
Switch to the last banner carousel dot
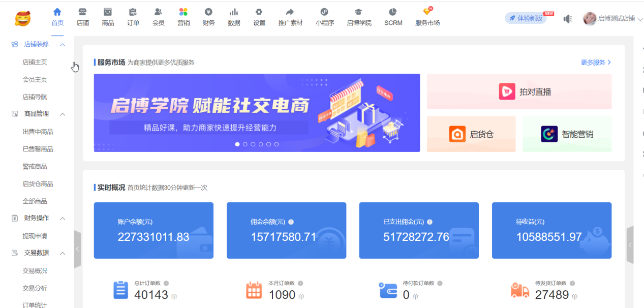(x=277, y=144)
